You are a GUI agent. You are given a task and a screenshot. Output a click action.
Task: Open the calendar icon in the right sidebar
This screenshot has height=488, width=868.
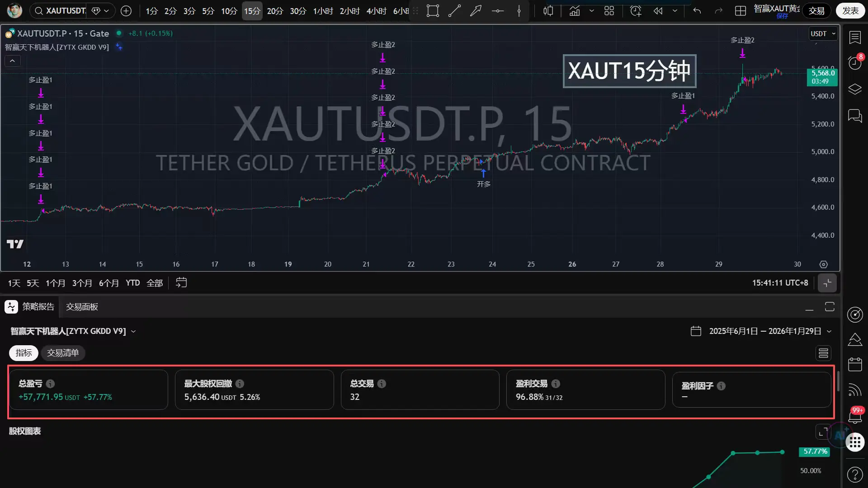coord(855,364)
